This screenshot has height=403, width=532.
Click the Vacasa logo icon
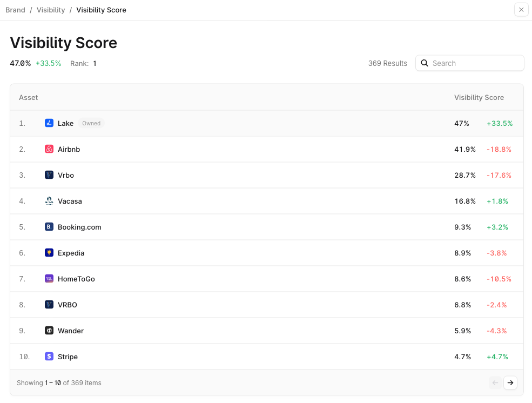tap(49, 201)
